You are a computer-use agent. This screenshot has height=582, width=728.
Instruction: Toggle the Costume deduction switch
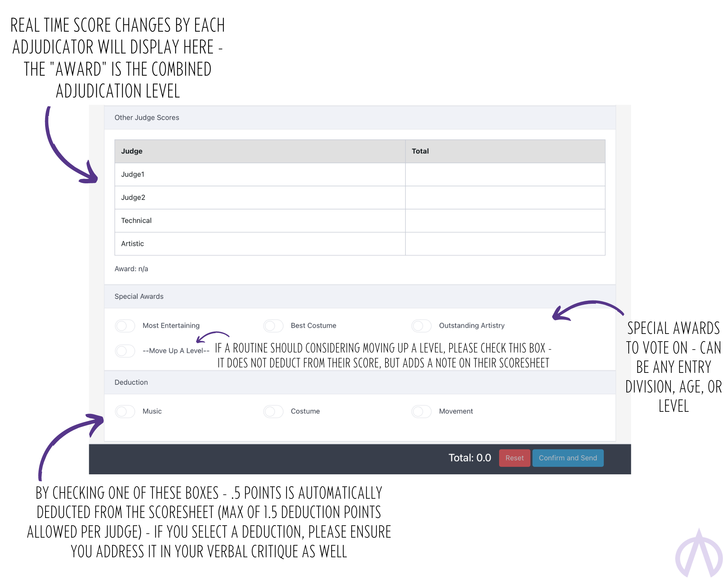pyautogui.click(x=273, y=411)
